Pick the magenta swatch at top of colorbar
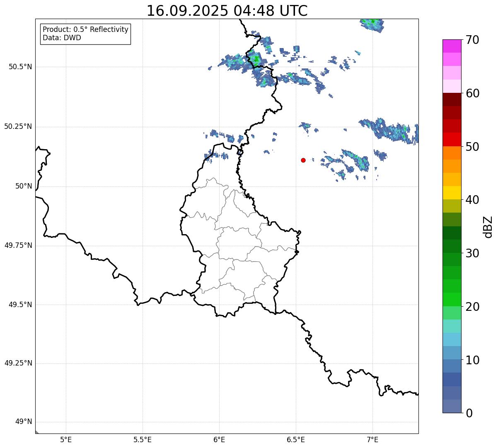Screen dimensions: 498x448 (x=452, y=46)
